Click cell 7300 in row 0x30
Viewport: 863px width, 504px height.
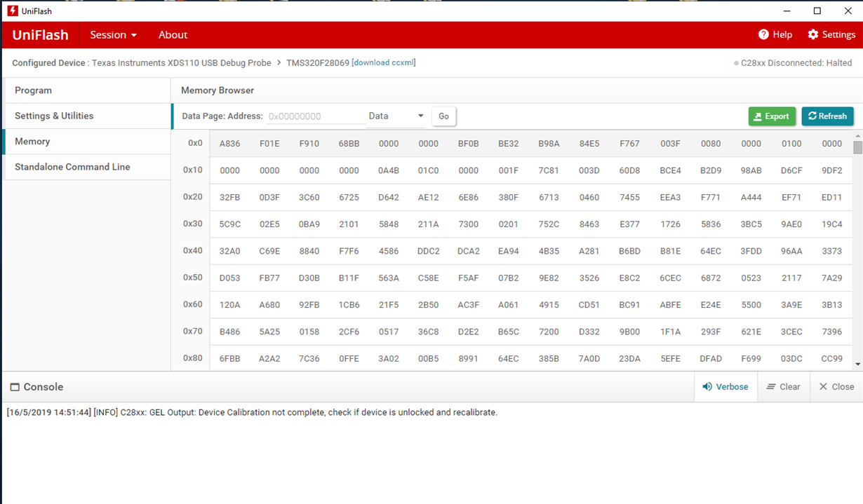click(x=468, y=224)
